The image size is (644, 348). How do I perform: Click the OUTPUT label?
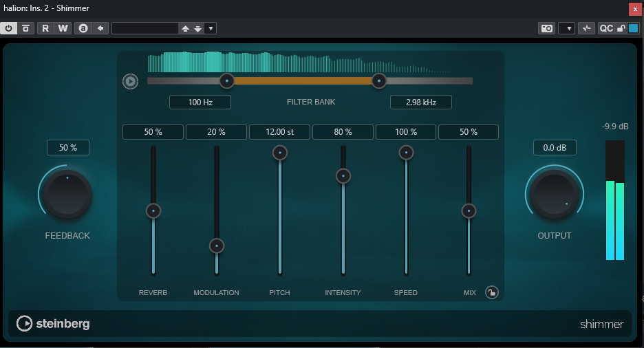pos(555,236)
